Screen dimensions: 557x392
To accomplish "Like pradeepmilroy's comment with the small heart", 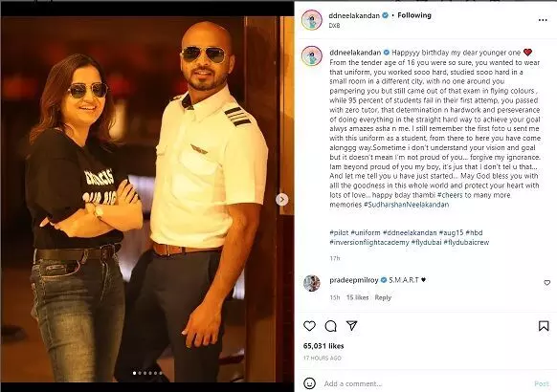I will (x=547, y=283).
